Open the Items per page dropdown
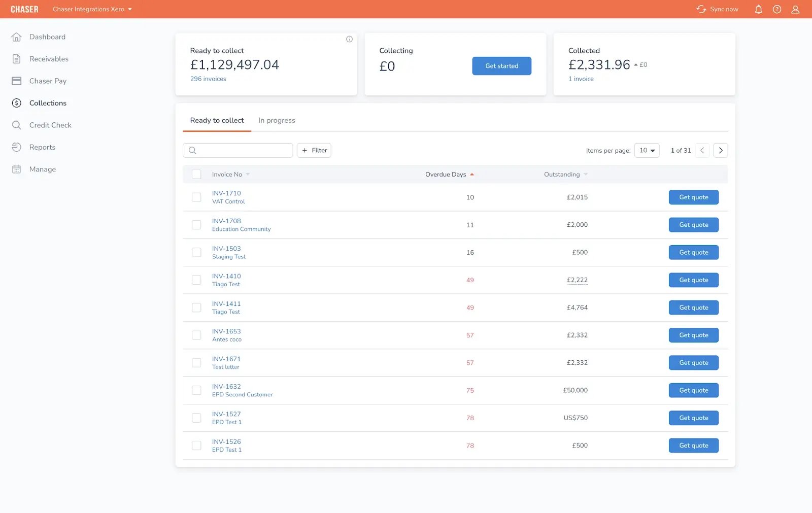Viewport: 812px width, 513px height. tap(647, 150)
